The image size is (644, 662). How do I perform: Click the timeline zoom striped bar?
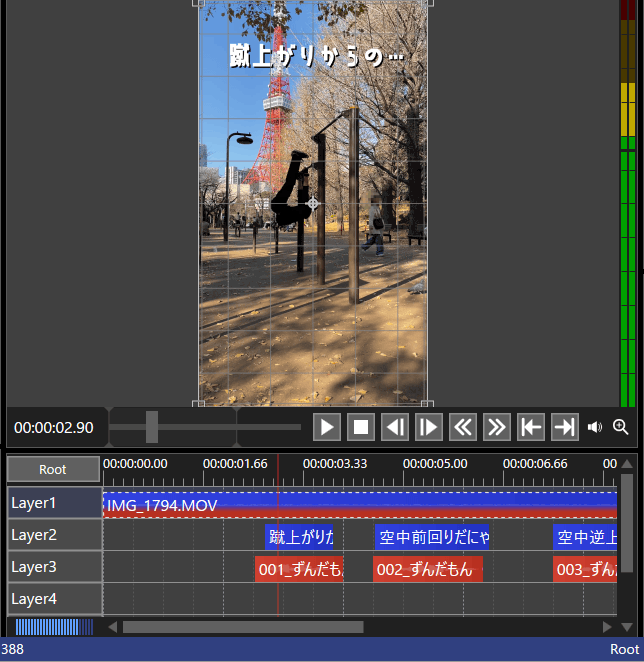(x=54, y=627)
